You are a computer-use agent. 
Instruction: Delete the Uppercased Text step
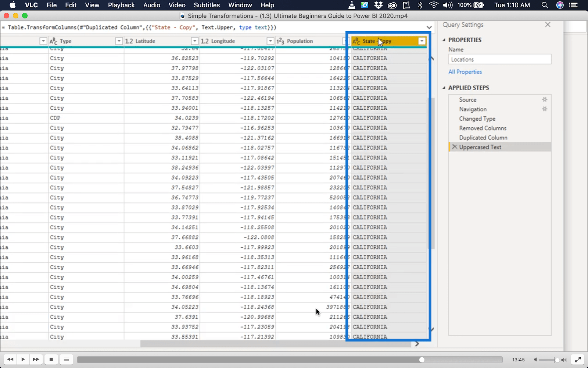click(455, 147)
